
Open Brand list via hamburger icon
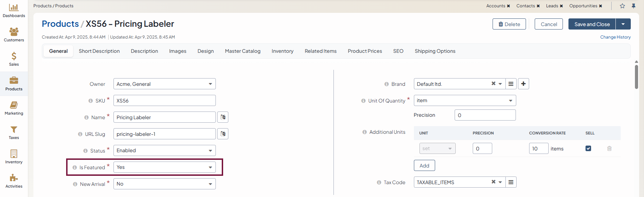511,84
